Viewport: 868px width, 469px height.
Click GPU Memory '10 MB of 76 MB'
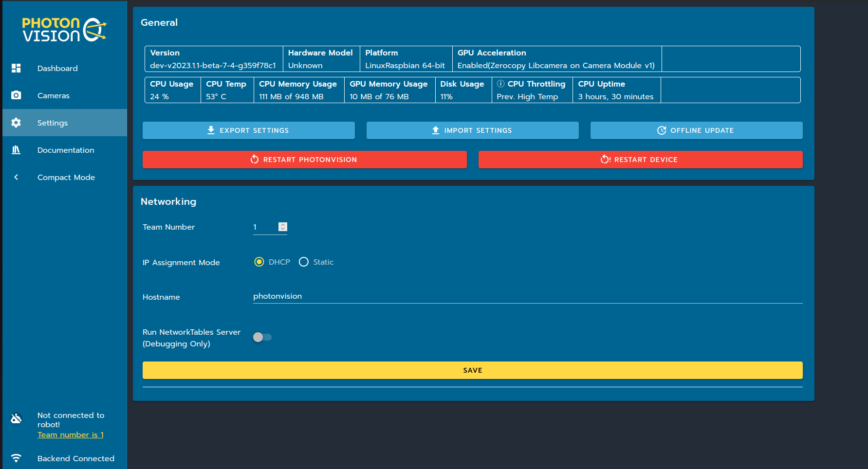coord(379,97)
